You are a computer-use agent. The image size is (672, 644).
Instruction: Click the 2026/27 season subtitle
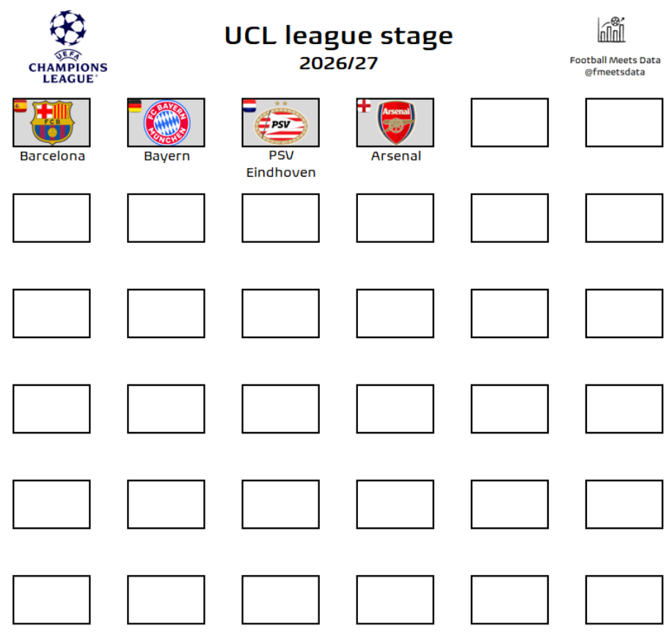pos(338,63)
